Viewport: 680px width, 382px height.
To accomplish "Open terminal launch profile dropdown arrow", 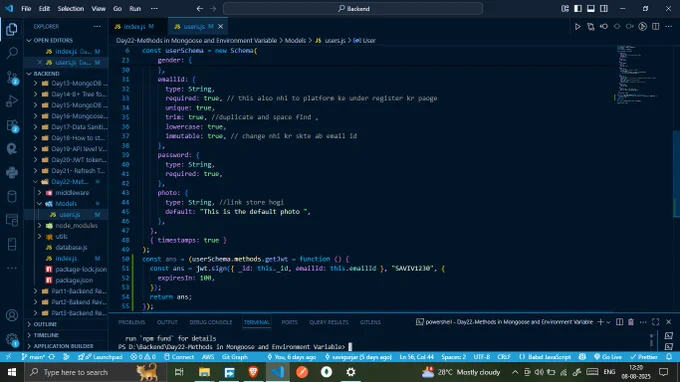I will (x=608, y=322).
